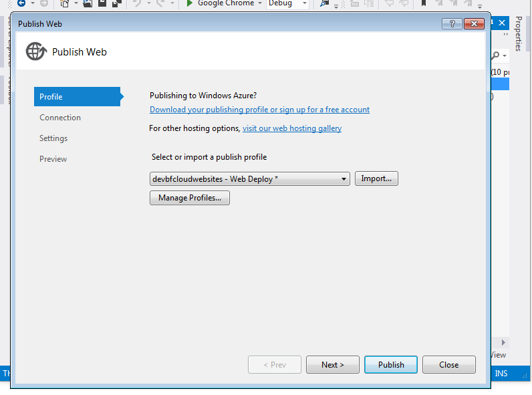
Task: Switch to the Preview step
Action: (53, 159)
